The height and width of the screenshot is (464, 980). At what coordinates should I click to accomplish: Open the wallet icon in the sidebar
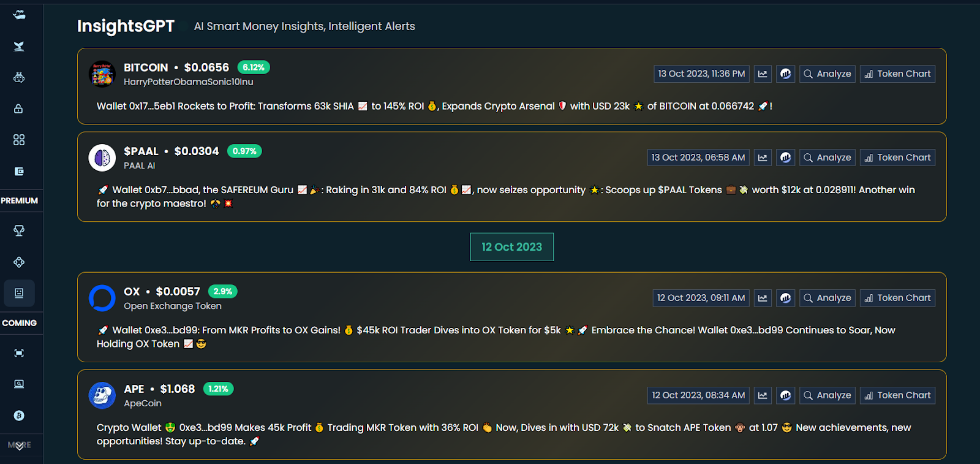pyautogui.click(x=19, y=171)
